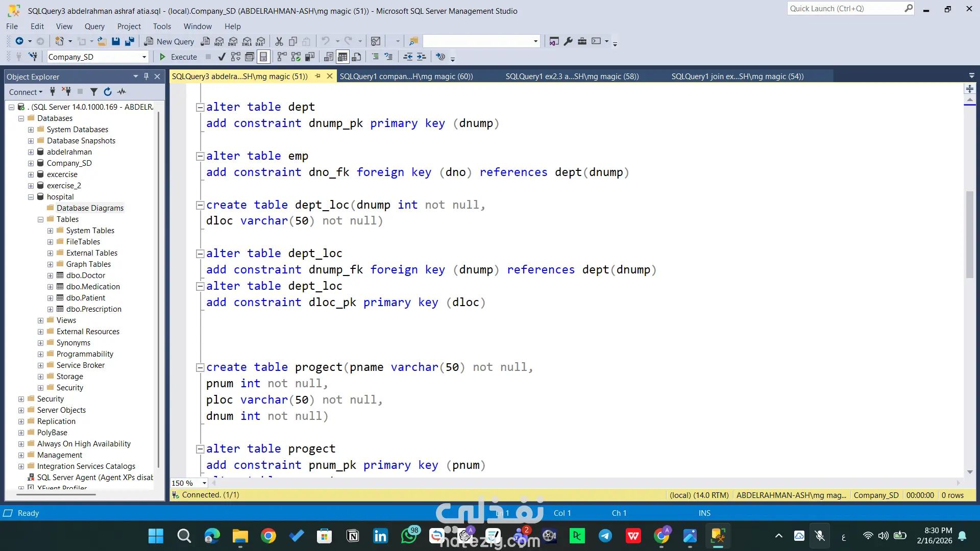Click the Cut scissors icon
Image resolution: width=980 pixels, height=551 pixels.
pyautogui.click(x=279, y=41)
